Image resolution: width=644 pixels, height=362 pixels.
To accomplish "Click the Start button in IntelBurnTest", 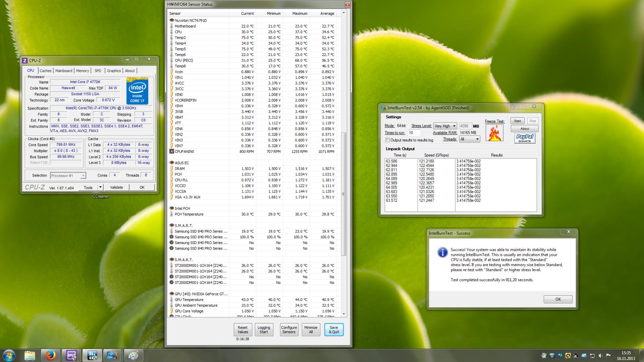I will tap(517, 121).
